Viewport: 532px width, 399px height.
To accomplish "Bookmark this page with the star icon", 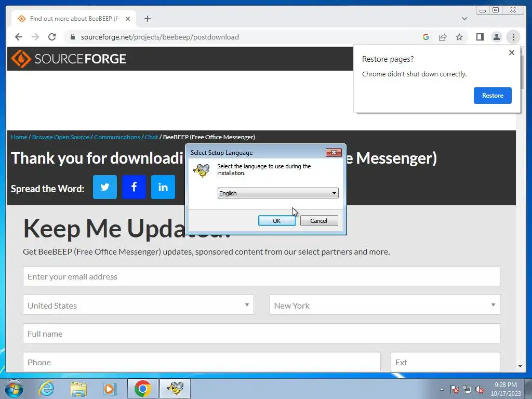I will [459, 37].
